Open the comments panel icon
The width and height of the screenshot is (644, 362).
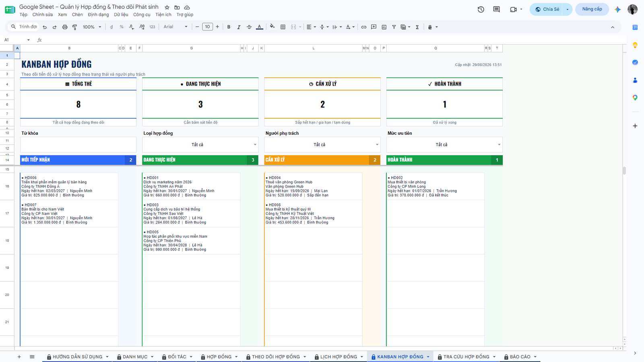[496, 9]
